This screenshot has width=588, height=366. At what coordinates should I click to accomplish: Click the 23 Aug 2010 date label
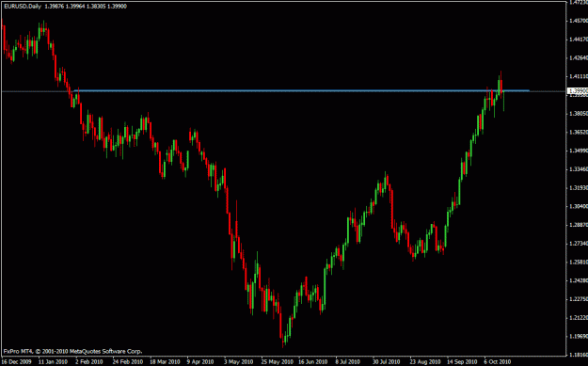pos(425,362)
